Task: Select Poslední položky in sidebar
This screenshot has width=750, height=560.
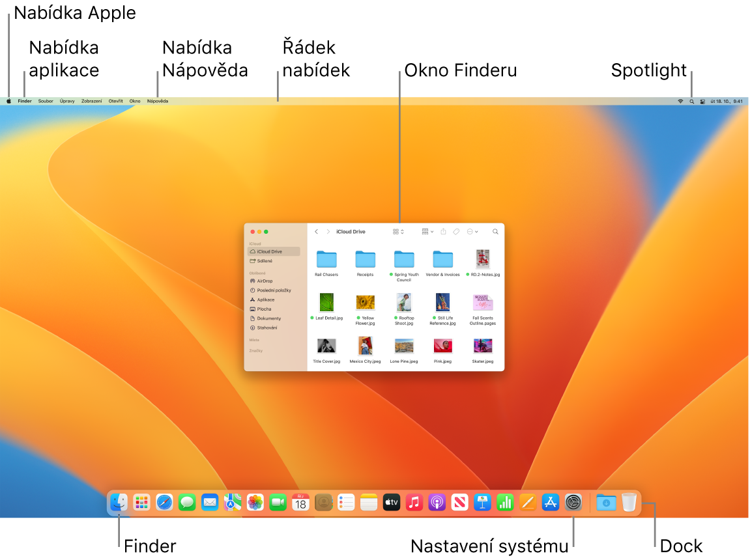Action: (x=274, y=290)
